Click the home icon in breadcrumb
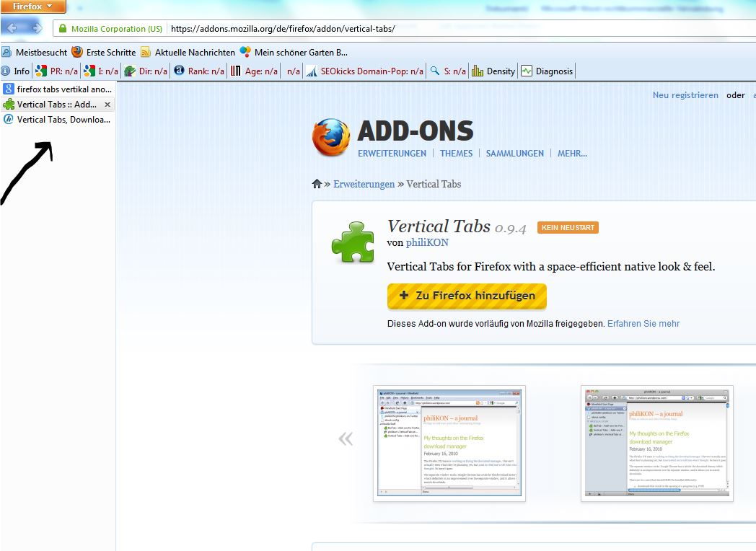Viewport: 756px width, 551px height. click(x=317, y=184)
